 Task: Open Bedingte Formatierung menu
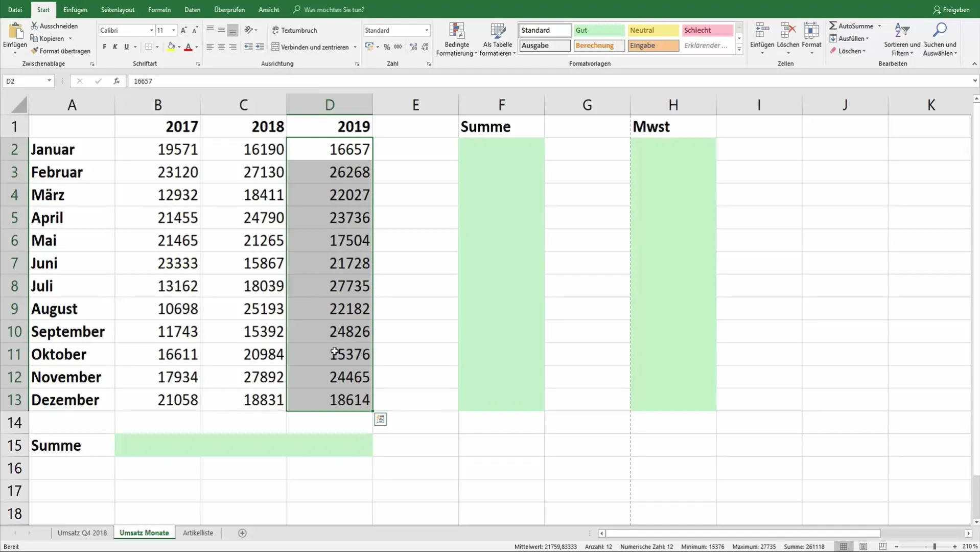[457, 39]
